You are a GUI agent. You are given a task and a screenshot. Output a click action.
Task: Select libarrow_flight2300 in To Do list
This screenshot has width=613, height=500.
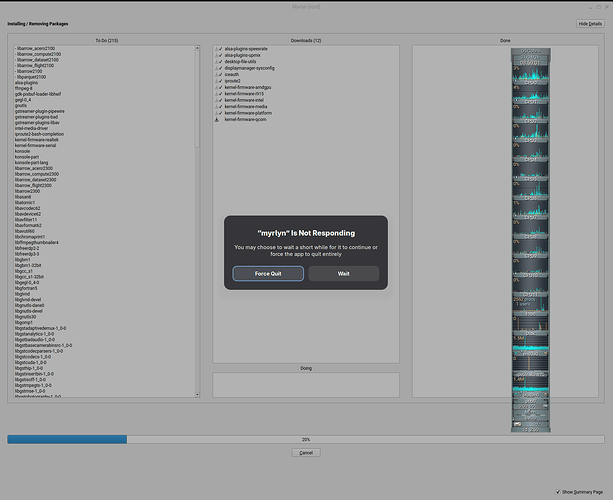click(x=33, y=185)
